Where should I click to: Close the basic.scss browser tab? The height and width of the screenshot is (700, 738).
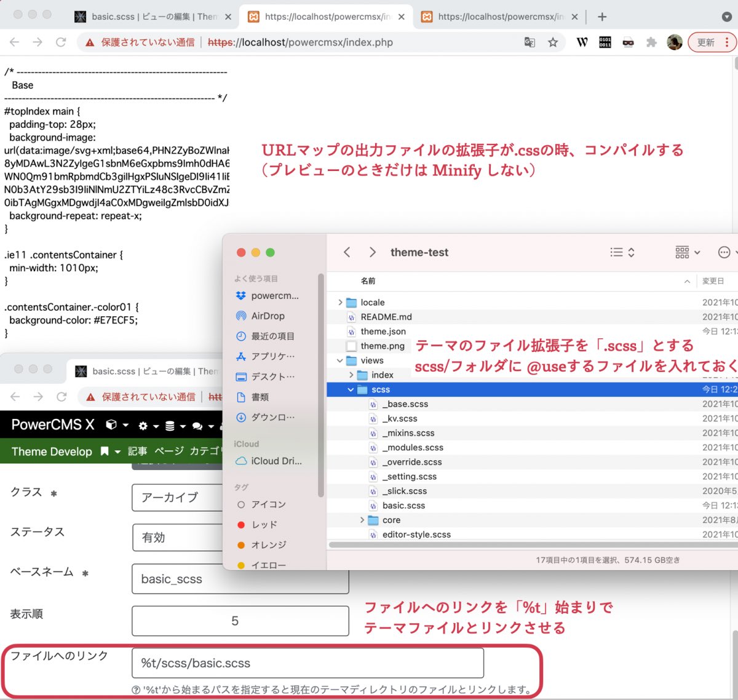click(228, 17)
